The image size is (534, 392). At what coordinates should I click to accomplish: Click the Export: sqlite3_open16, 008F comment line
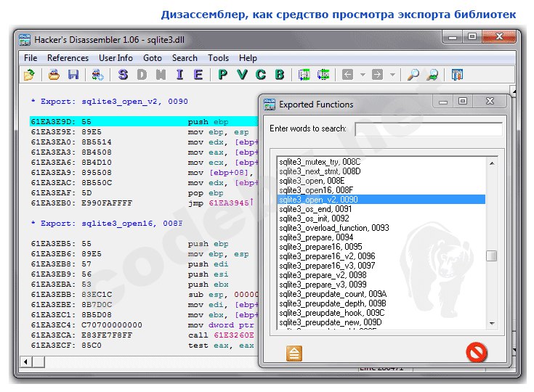click(107, 224)
